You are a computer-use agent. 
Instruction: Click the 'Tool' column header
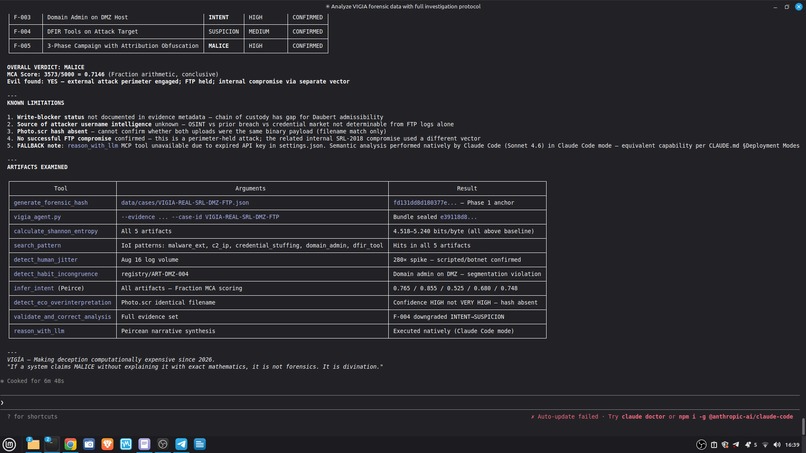(x=61, y=189)
